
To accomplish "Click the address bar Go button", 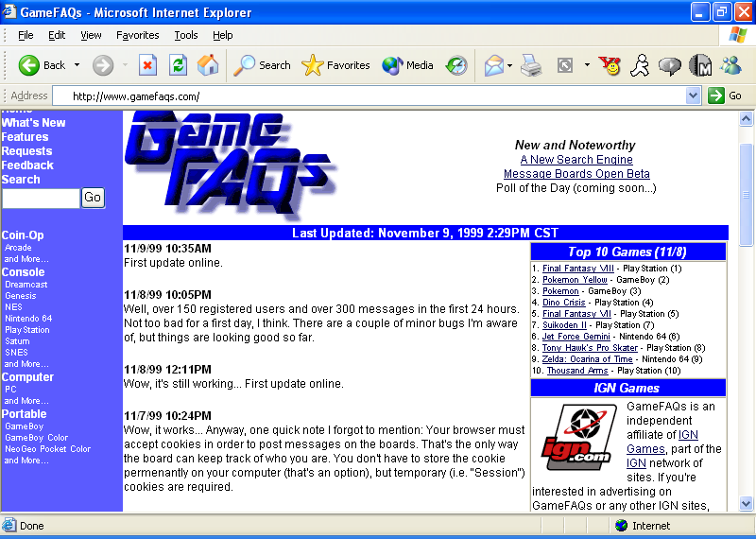I will pyautogui.click(x=725, y=96).
